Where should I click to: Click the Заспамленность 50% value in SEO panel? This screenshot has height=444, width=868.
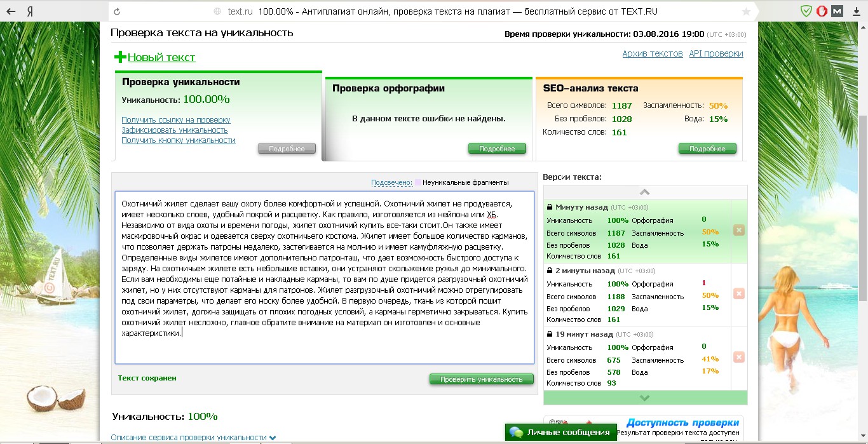[718, 105]
